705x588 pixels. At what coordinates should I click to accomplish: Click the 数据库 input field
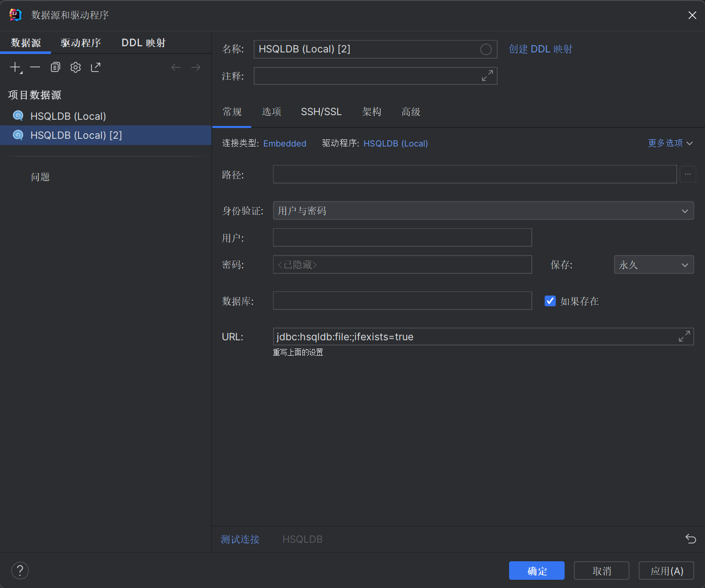point(402,301)
